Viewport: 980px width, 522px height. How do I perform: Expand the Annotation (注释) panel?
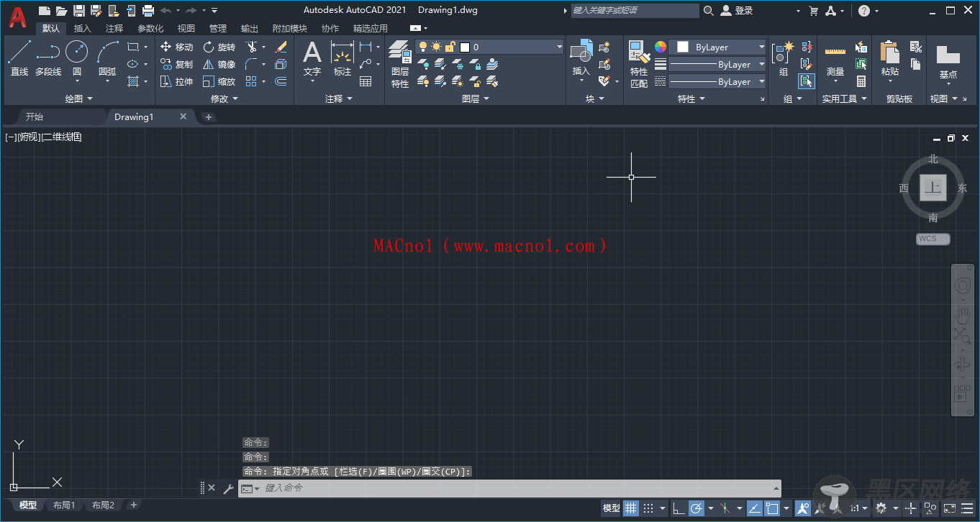click(339, 99)
